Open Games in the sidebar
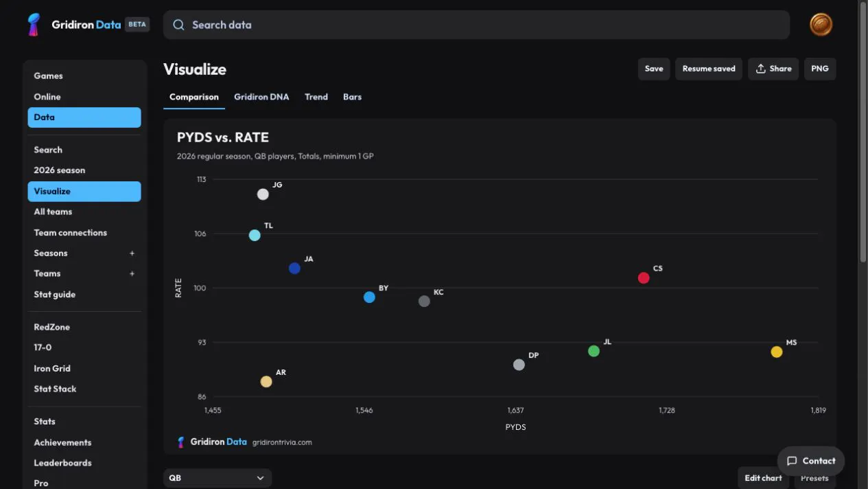The image size is (868, 489). coord(84,76)
